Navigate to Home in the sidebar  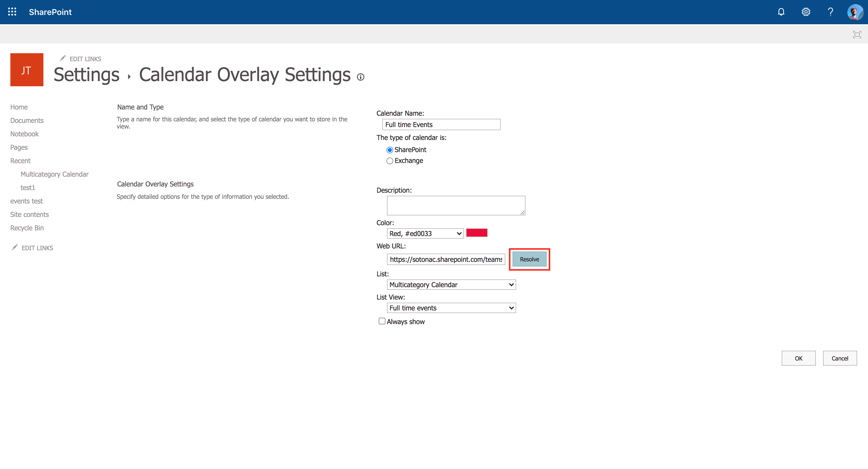[19, 107]
